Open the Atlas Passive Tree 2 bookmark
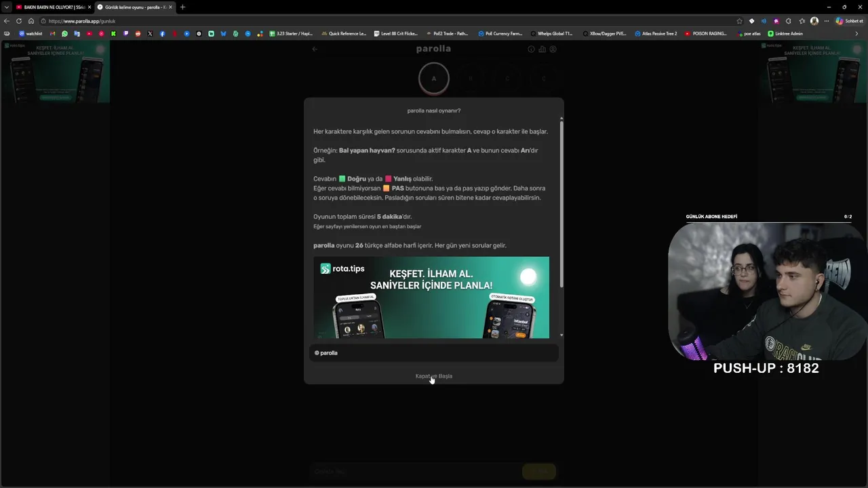 coord(656,33)
